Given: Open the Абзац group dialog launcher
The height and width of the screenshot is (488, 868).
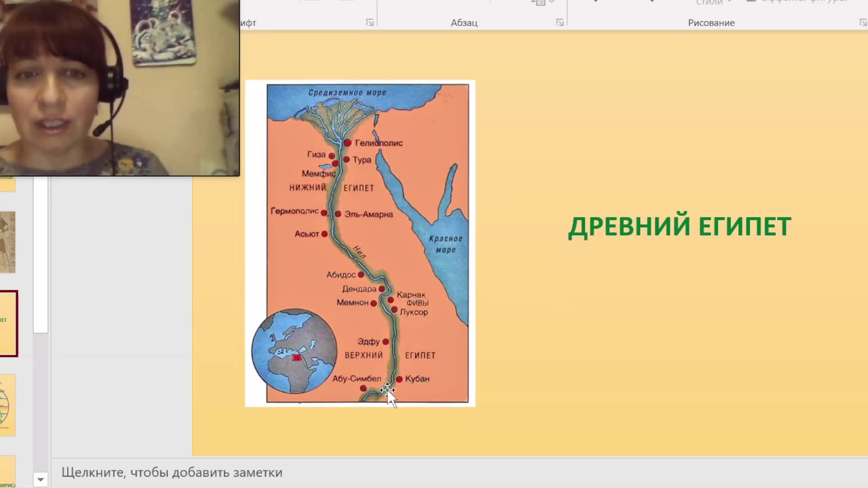Looking at the screenshot, I should pos(560,23).
